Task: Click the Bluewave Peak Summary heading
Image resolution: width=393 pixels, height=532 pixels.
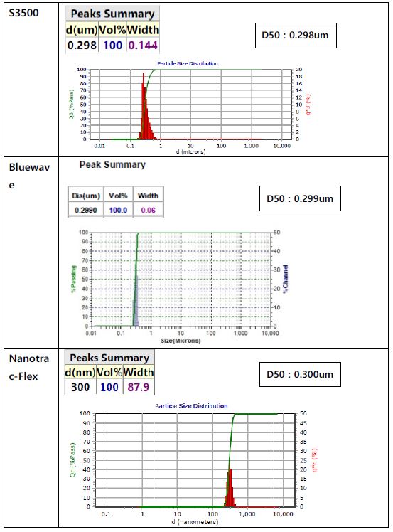Action: [112, 164]
